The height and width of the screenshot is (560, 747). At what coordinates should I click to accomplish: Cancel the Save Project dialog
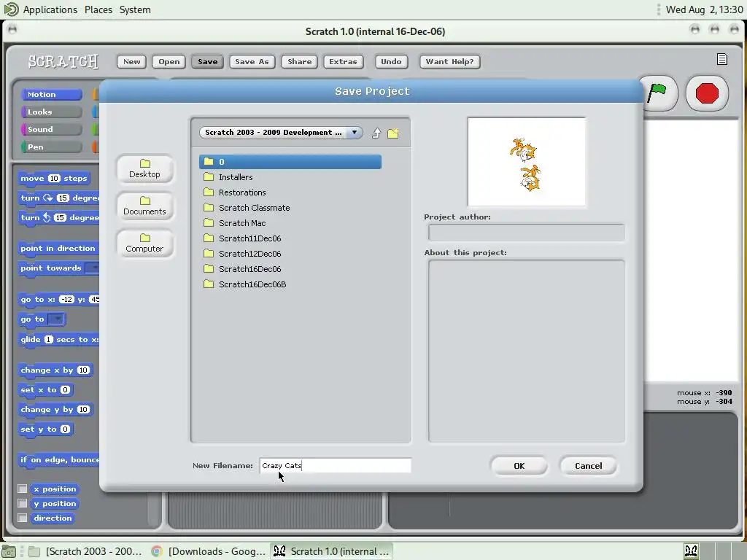pyautogui.click(x=589, y=466)
